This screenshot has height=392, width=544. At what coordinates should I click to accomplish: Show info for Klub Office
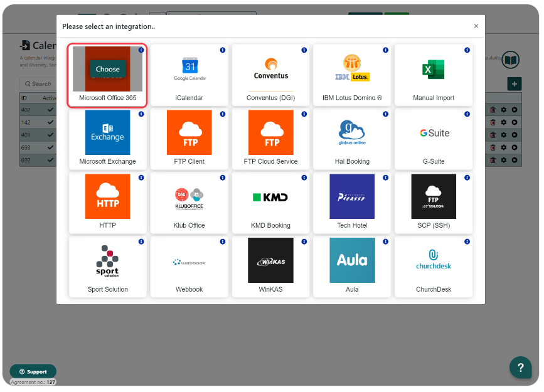click(x=222, y=177)
